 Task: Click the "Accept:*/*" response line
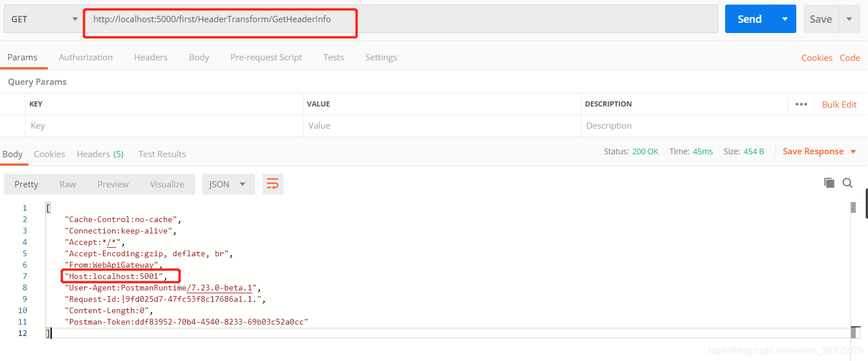[x=94, y=242]
